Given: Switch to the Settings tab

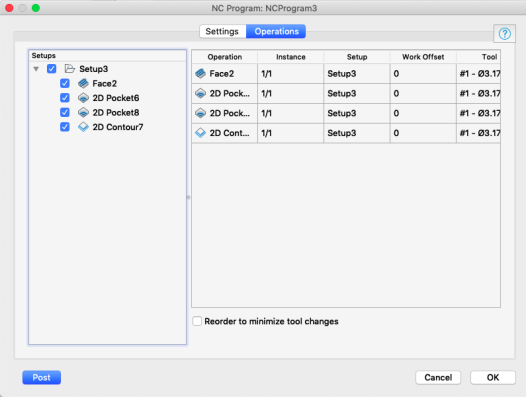Looking at the screenshot, I should [222, 31].
